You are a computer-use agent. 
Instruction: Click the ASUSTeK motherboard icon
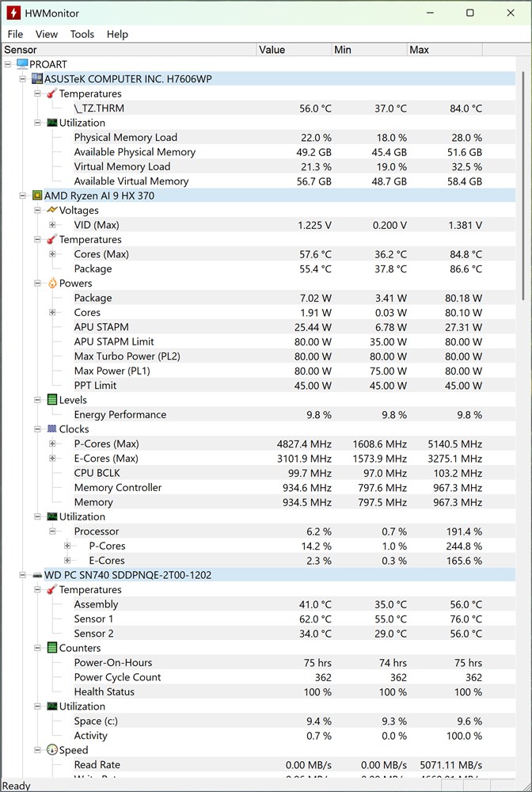point(36,79)
